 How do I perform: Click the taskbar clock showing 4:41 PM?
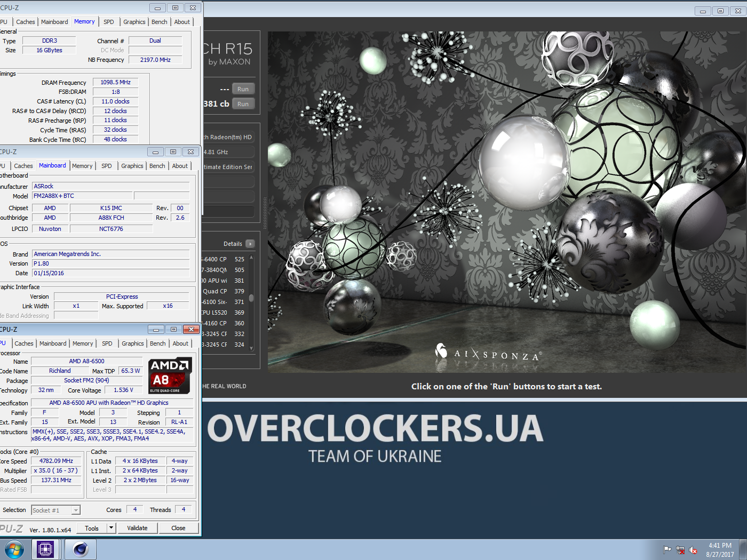pyautogui.click(x=720, y=550)
